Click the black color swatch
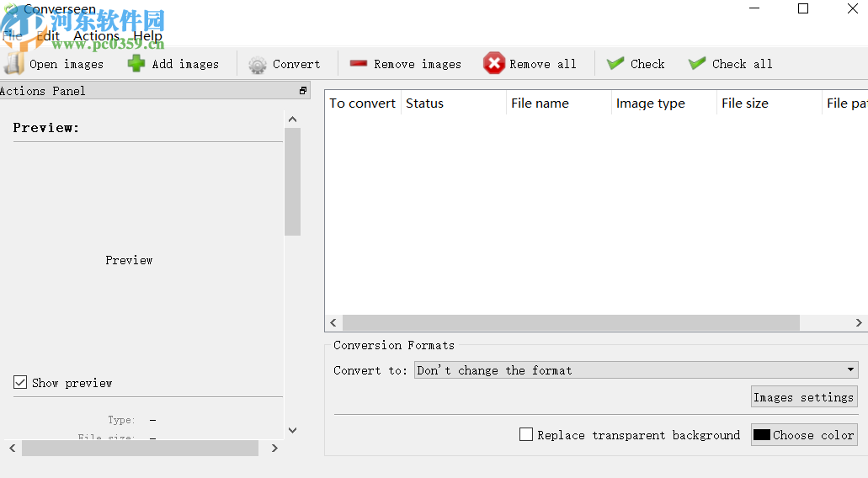 pos(762,435)
